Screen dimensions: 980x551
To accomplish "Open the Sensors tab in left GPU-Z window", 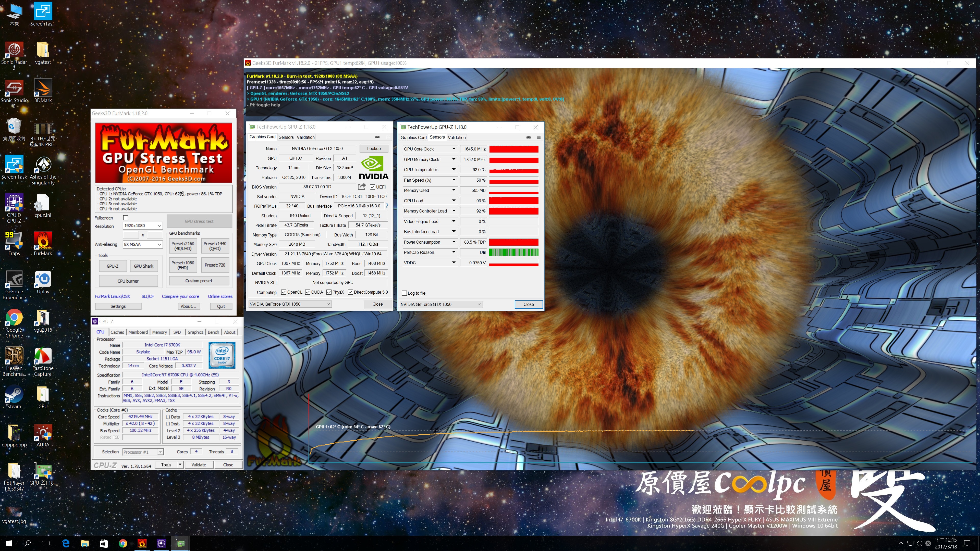I will [286, 137].
